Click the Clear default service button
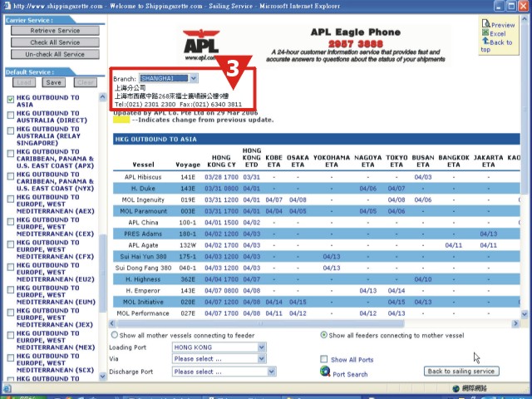532x399 pixels. [85, 82]
